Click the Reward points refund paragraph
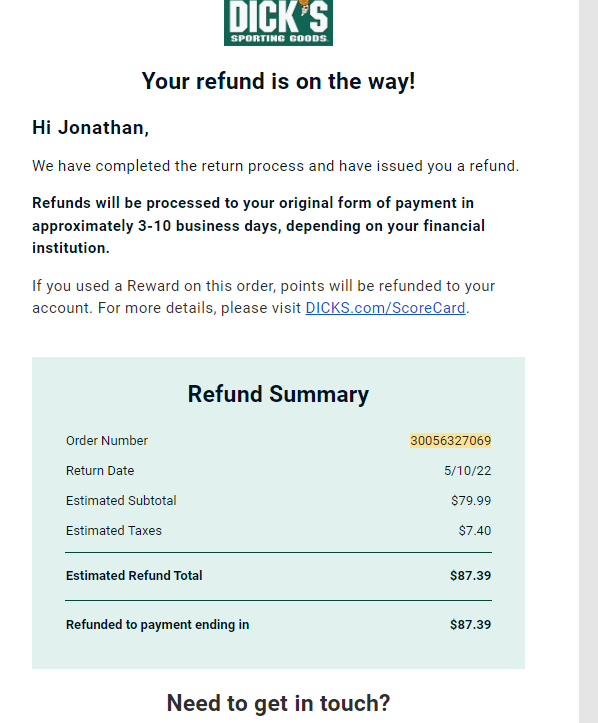Screen dimensions: 598x723 (264, 297)
